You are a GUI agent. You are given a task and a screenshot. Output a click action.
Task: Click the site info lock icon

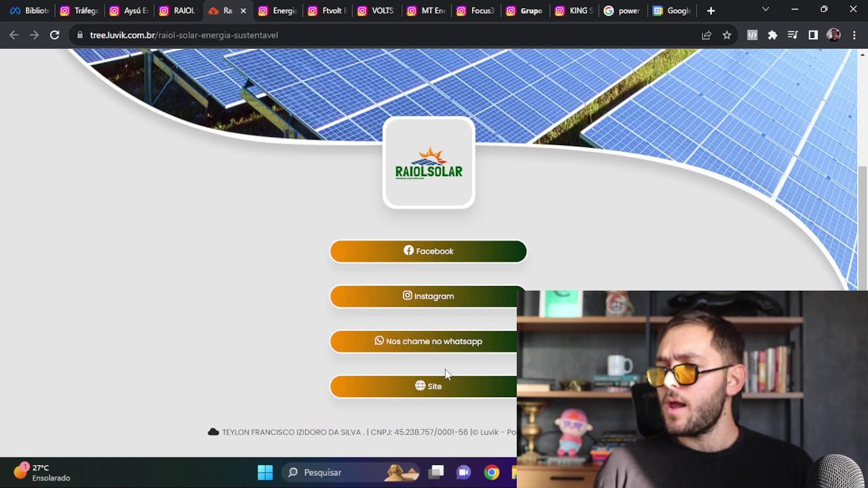[80, 35]
